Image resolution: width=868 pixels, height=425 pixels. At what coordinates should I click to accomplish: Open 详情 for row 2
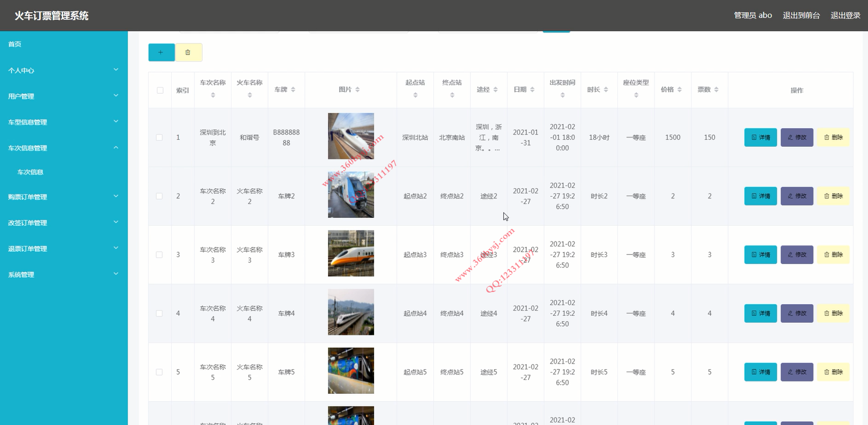point(760,196)
